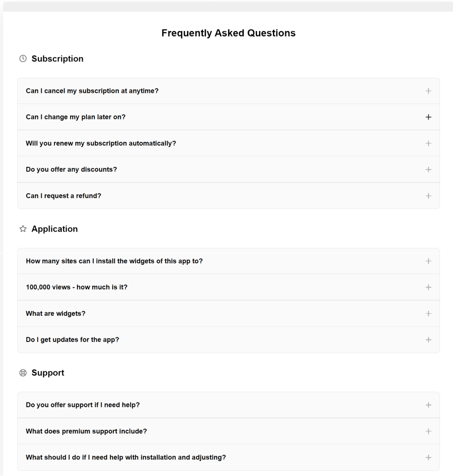The image size is (453, 476).
Task: Click the plus icon on the refund question
Action: pyautogui.click(x=428, y=196)
